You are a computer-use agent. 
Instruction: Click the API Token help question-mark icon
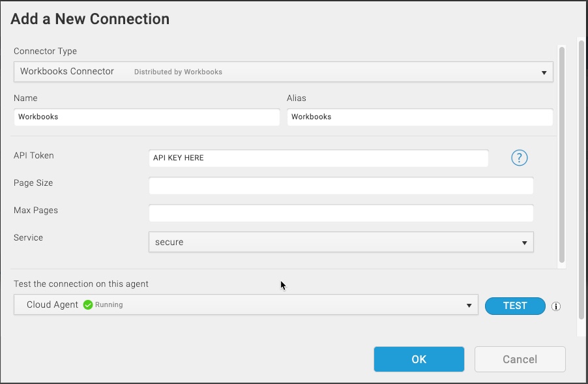point(520,158)
